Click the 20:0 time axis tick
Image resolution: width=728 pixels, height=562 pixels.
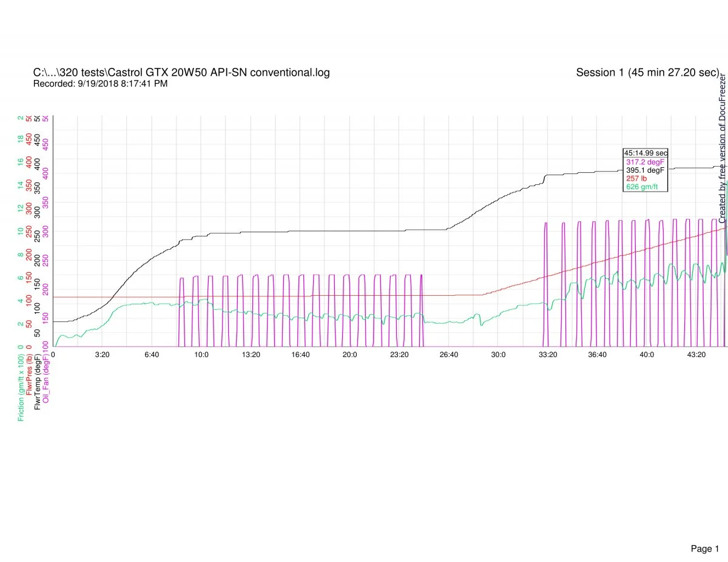[349, 355]
